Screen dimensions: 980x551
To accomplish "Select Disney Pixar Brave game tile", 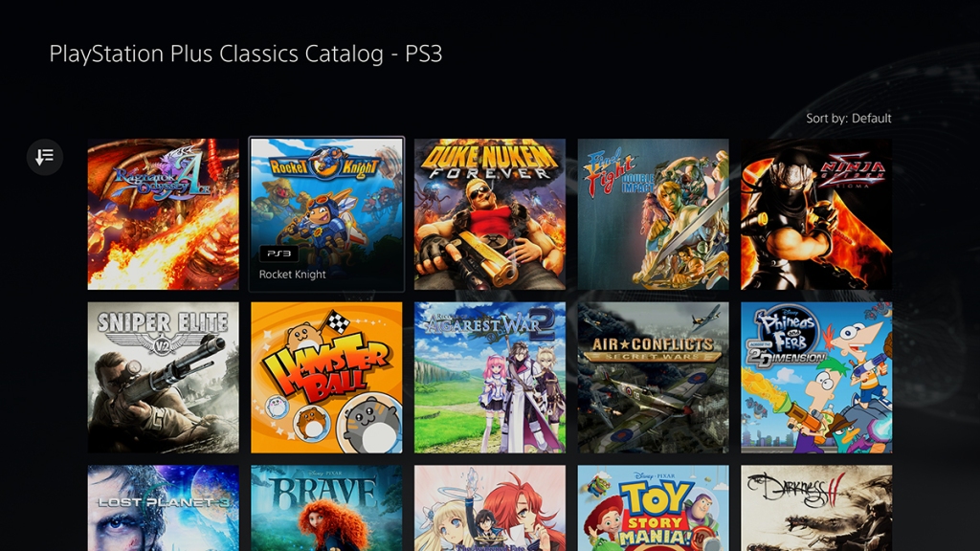I will [x=326, y=508].
